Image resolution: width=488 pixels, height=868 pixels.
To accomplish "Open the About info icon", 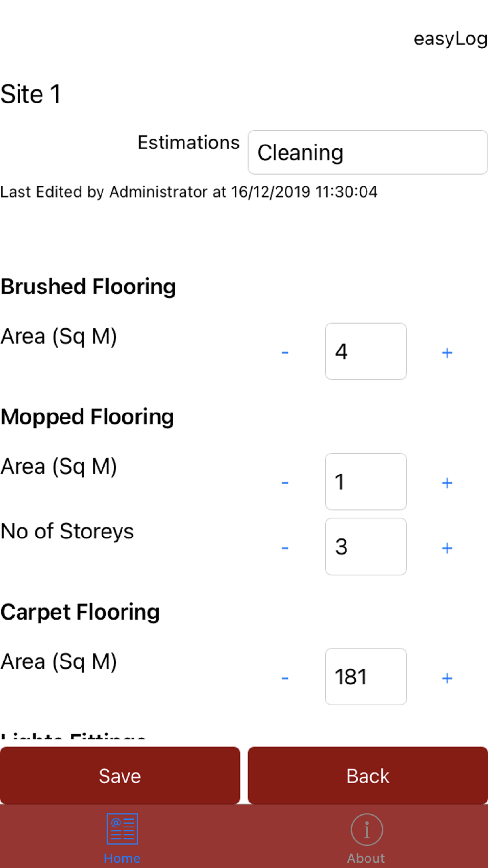I will [366, 829].
